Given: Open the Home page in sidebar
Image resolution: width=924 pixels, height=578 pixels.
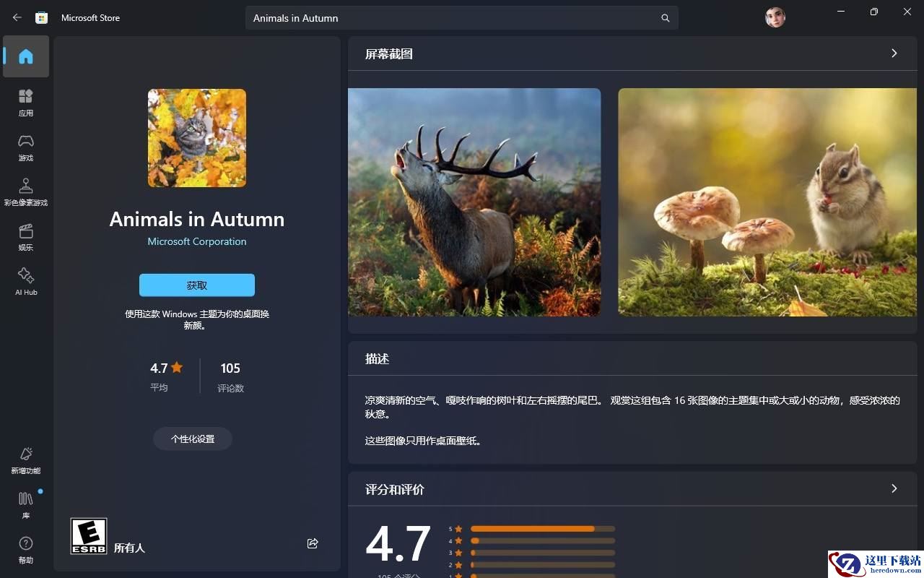Looking at the screenshot, I should [x=26, y=56].
